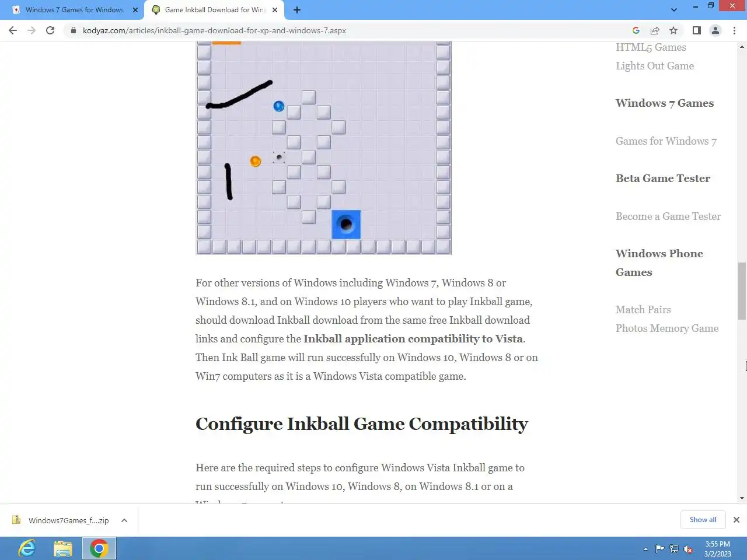Click the blue hole in Inkball image
Image resolution: width=747 pixels, height=560 pixels.
pyautogui.click(x=346, y=225)
